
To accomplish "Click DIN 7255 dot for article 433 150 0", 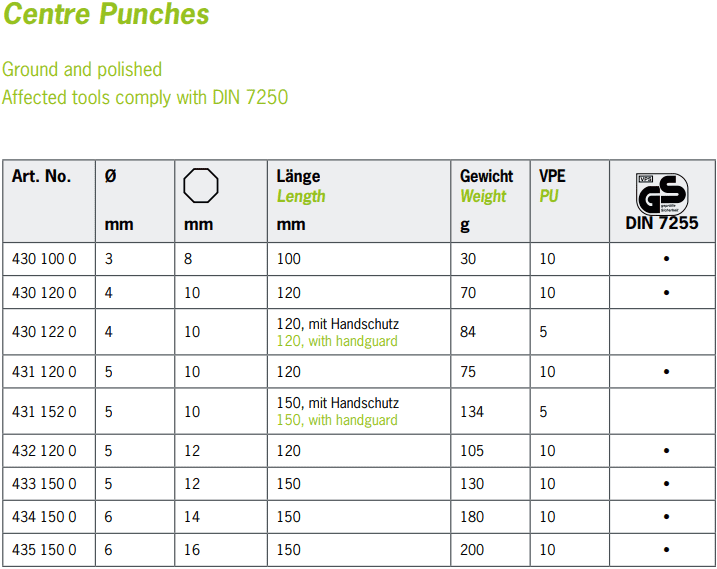I will pos(666,484).
